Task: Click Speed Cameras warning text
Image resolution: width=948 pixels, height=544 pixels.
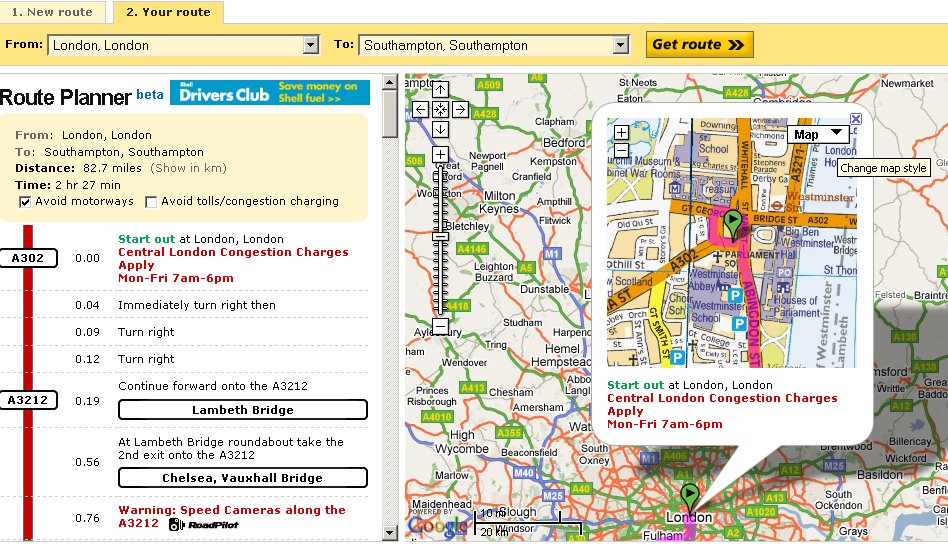Action: (x=232, y=517)
